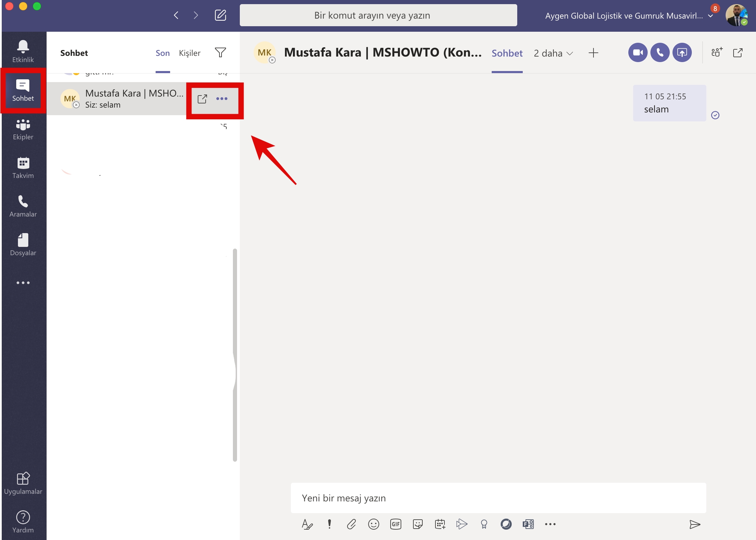Open Yardım help menu
This screenshot has width=756, height=540.
pos(23,521)
